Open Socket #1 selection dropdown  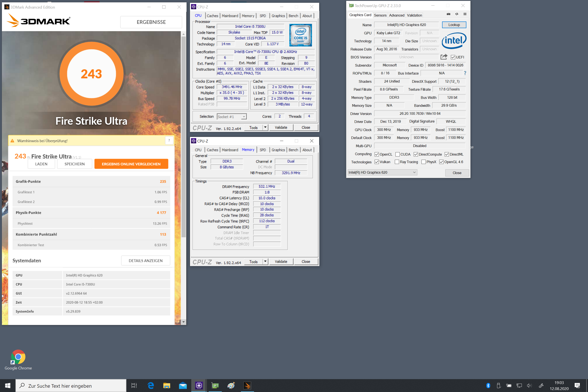[232, 116]
